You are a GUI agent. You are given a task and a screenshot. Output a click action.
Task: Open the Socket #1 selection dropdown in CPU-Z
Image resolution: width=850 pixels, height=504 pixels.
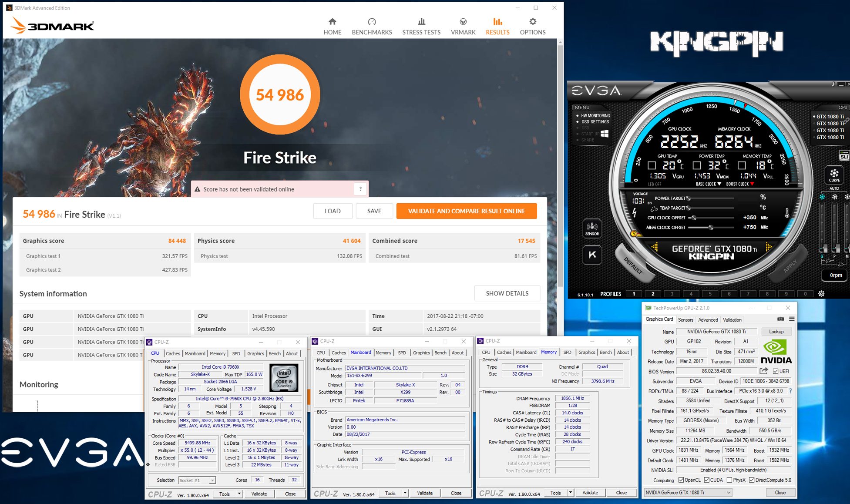[x=197, y=480]
